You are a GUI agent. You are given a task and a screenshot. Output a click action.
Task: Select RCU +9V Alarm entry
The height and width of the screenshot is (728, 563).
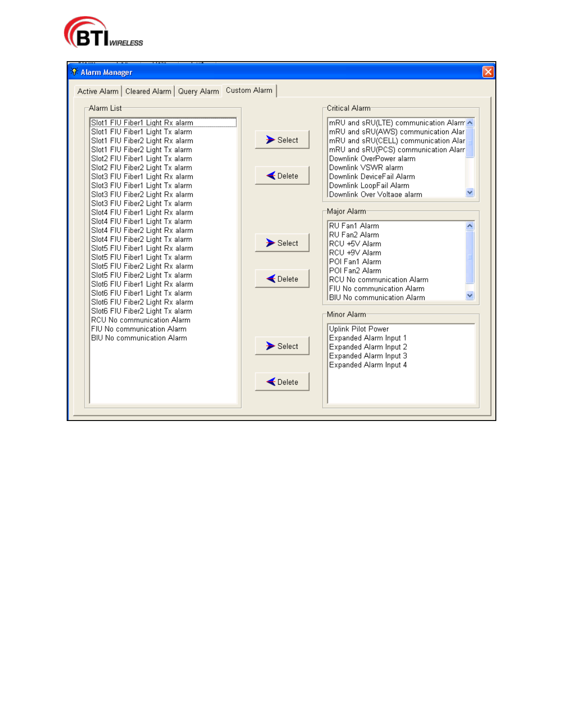pos(397,253)
